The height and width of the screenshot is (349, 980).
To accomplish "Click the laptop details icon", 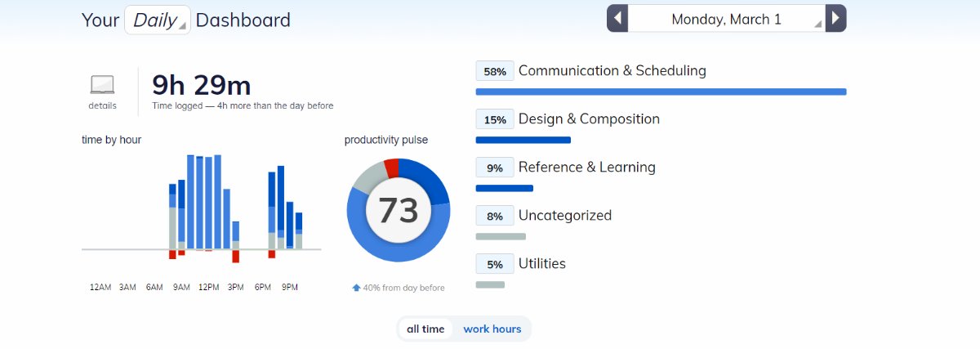I will point(102,84).
